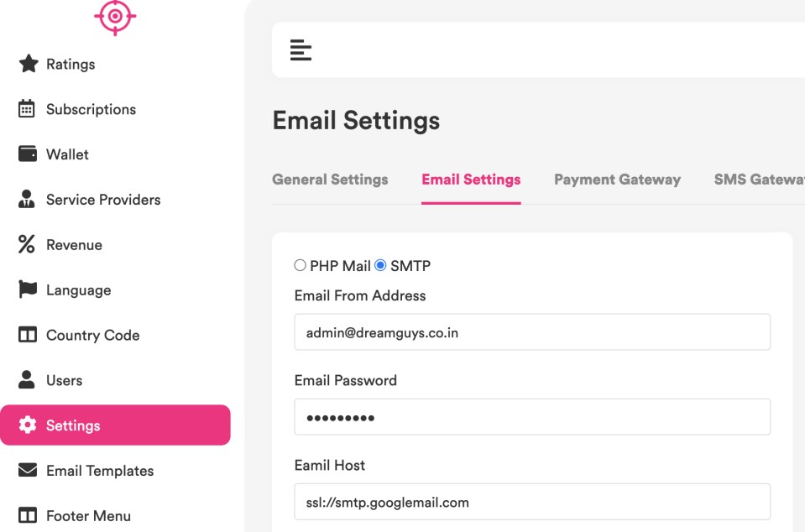Screen dimensions: 805x532
Task: Click the percent icon beside Revenue
Action: coord(28,245)
